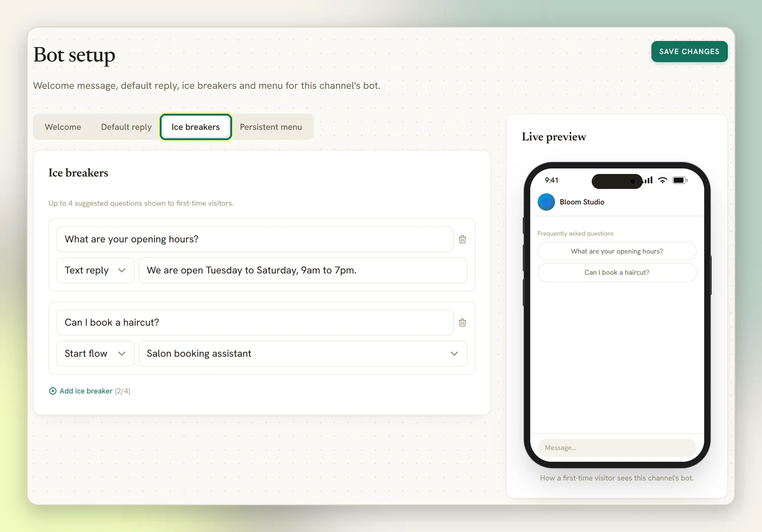Viewport: 762px width, 532px height.
Task: Click the Wi-Fi icon in phone preview
Action: point(662,180)
